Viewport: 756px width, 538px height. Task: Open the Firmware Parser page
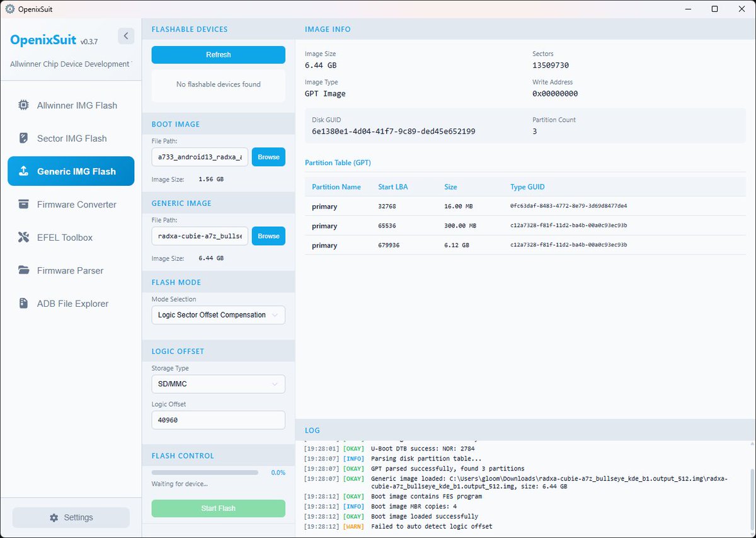[x=71, y=270]
